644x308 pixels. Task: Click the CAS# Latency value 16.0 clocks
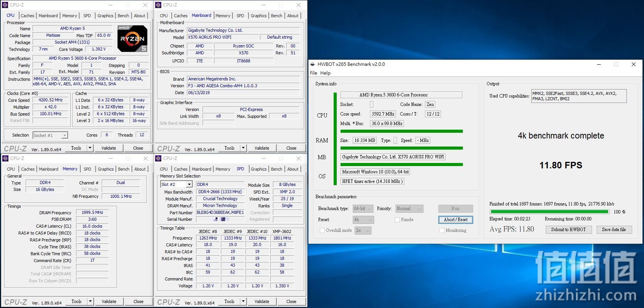point(92,226)
